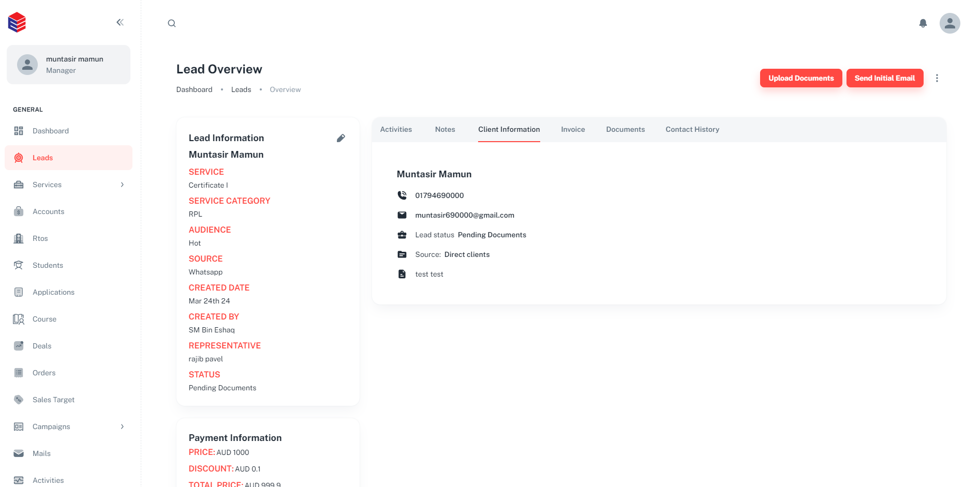Go to Leads via the breadcrumb link

tap(241, 89)
